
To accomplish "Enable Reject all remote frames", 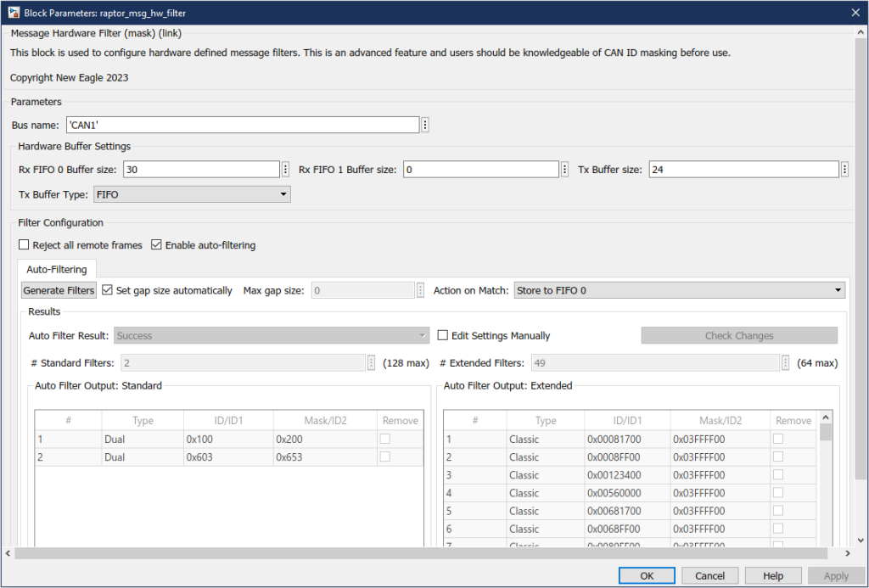I will [24, 245].
